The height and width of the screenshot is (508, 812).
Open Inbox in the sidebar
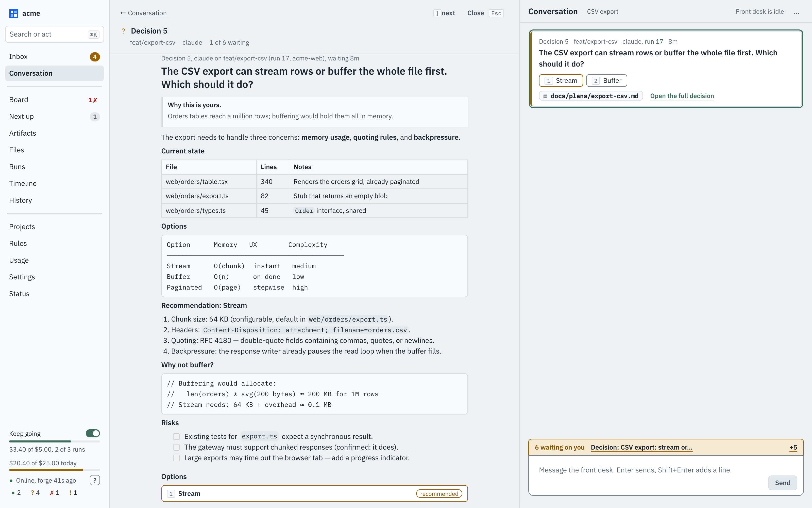click(54, 57)
